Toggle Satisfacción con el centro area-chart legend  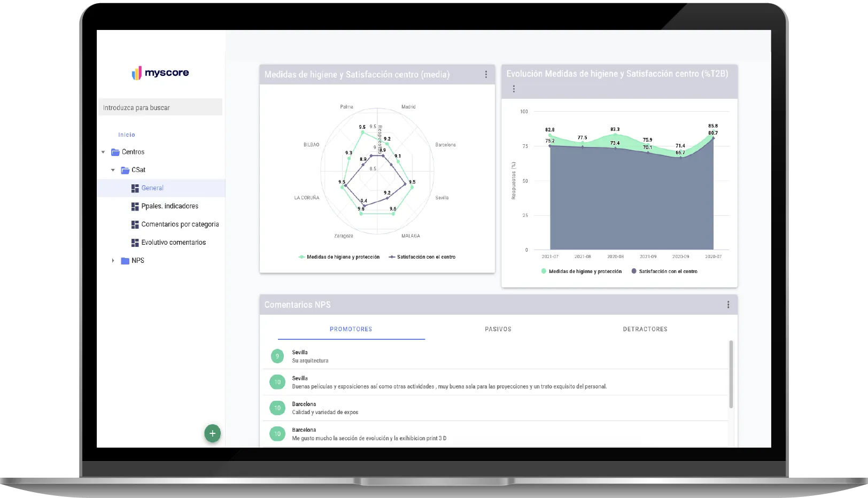[664, 271]
